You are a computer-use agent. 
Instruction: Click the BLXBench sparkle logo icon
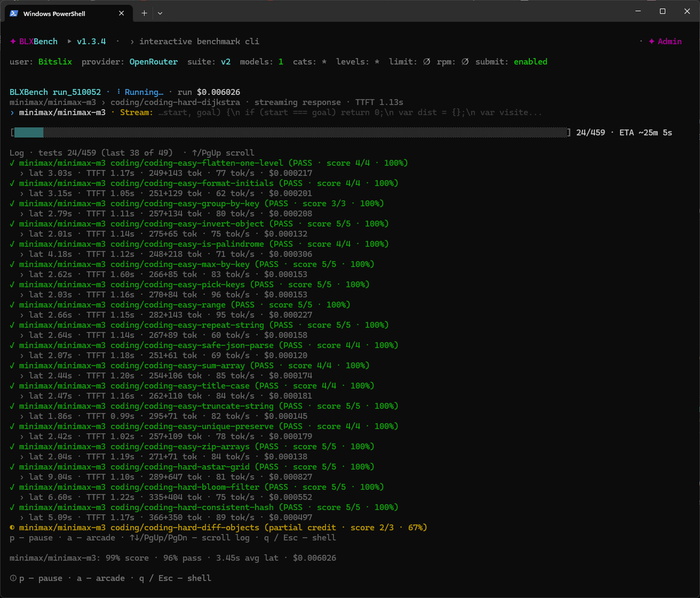point(13,41)
